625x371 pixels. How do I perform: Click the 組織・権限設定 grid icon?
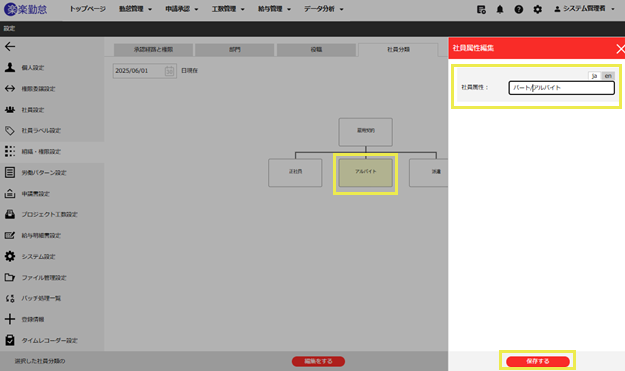pyautogui.click(x=10, y=151)
